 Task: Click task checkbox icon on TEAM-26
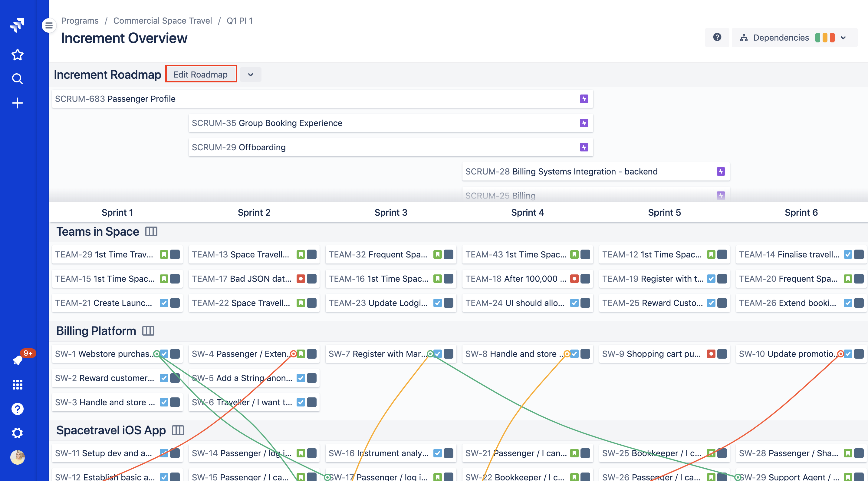pyautogui.click(x=848, y=303)
